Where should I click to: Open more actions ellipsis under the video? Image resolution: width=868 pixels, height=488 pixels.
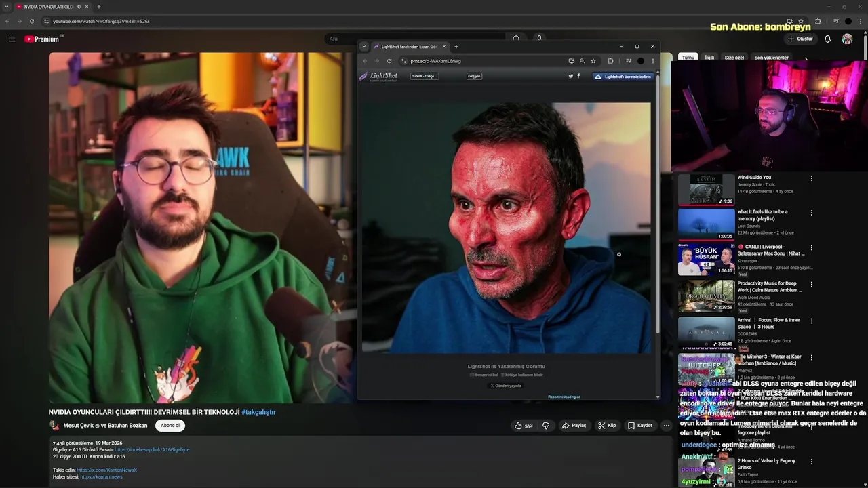point(667,426)
